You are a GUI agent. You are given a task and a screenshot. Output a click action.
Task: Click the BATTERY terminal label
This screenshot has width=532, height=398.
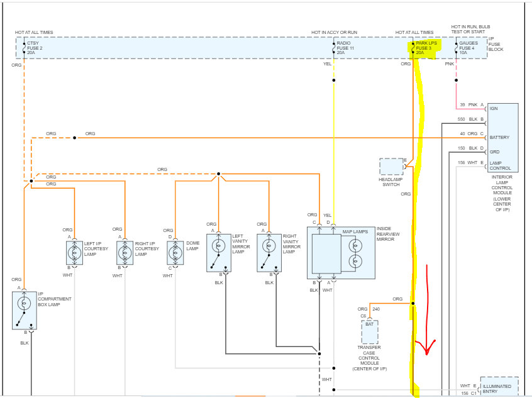[x=499, y=138]
